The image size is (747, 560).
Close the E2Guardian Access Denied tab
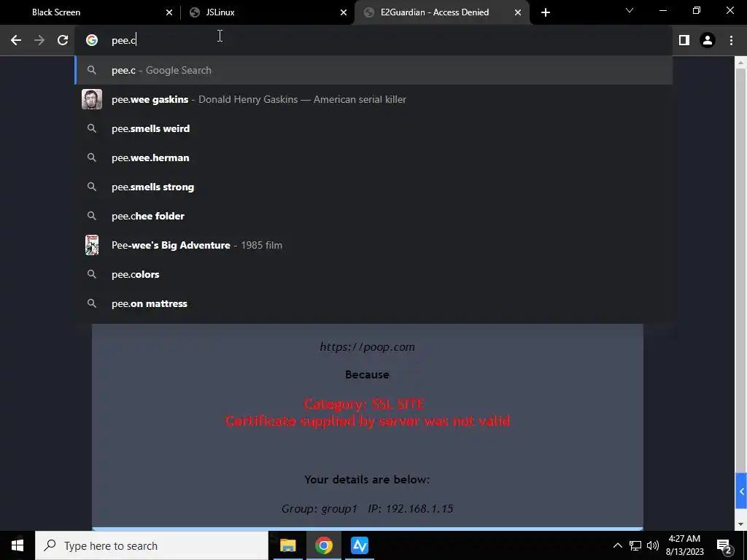pyautogui.click(x=518, y=12)
